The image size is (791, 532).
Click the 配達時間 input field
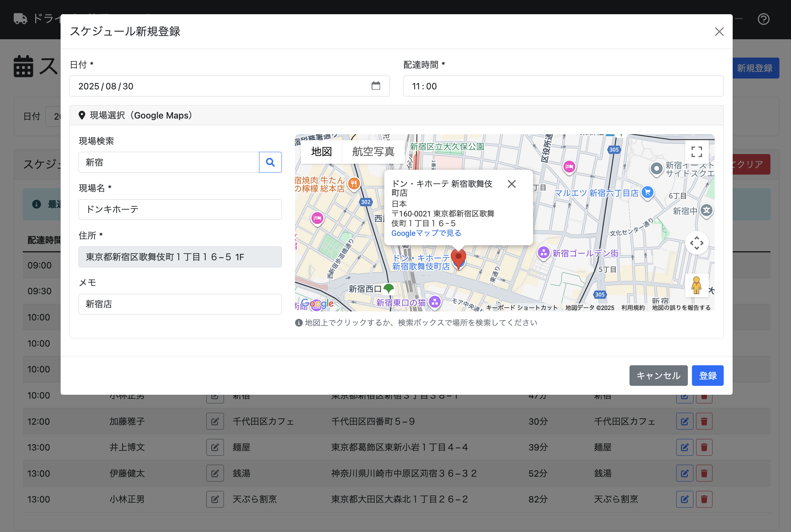[x=563, y=86]
